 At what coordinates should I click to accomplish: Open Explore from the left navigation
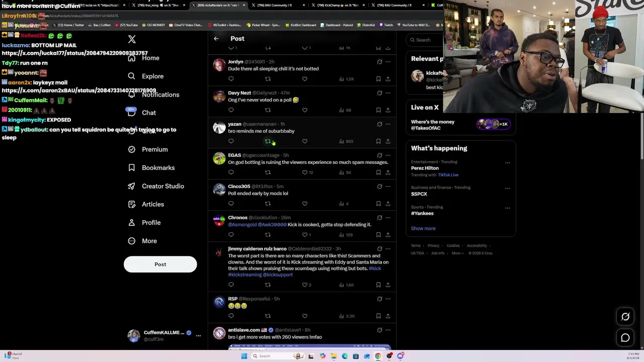pyautogui.click(x=146, y=76)
